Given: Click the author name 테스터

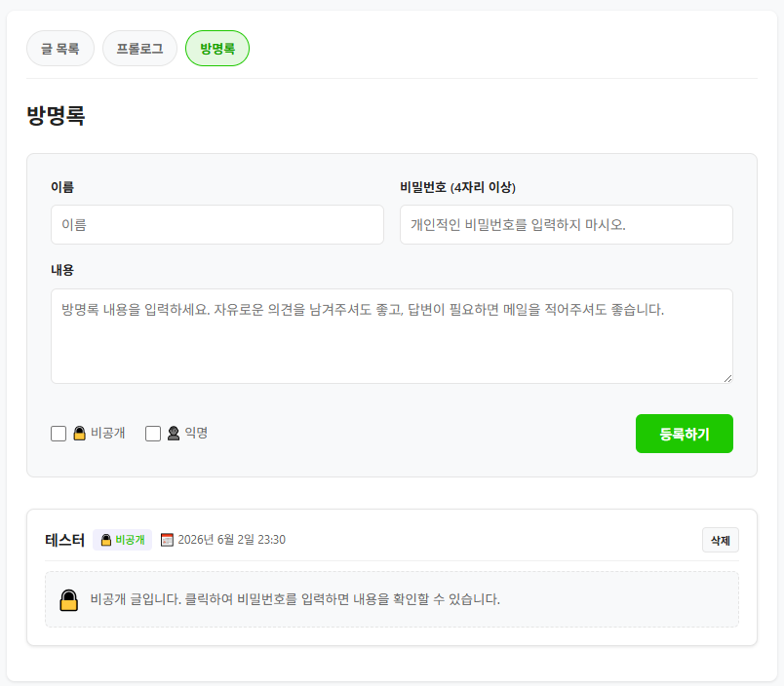Looking at the screenshot, I should tap(65, 540).
